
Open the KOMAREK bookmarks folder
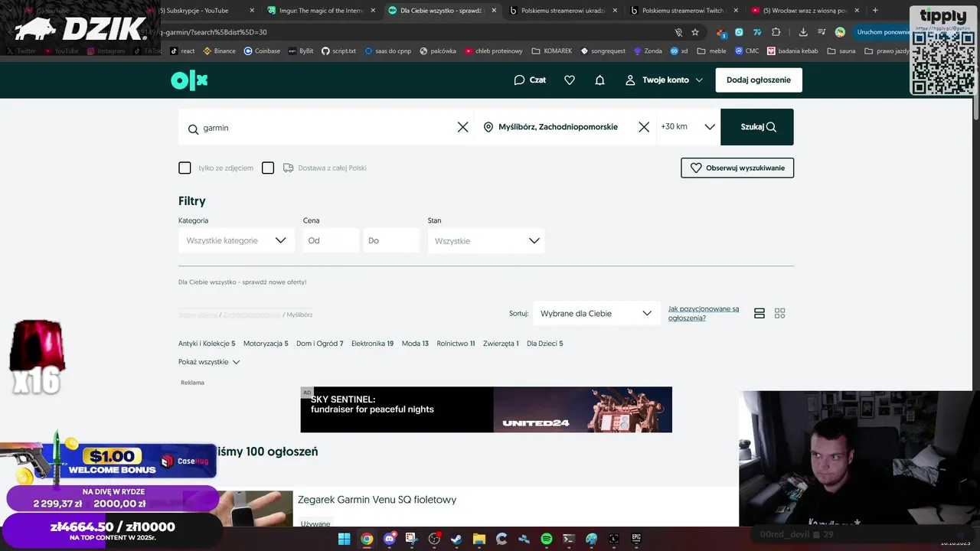coord(551,51)
